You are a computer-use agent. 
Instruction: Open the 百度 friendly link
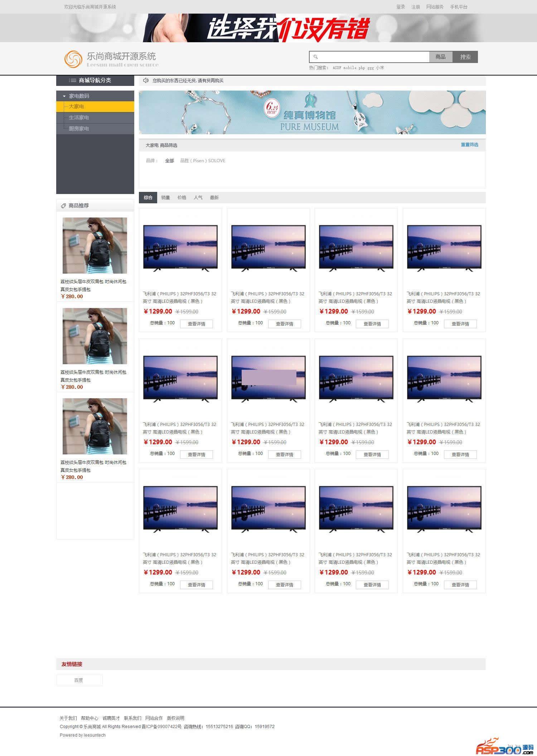pos(79,680)
